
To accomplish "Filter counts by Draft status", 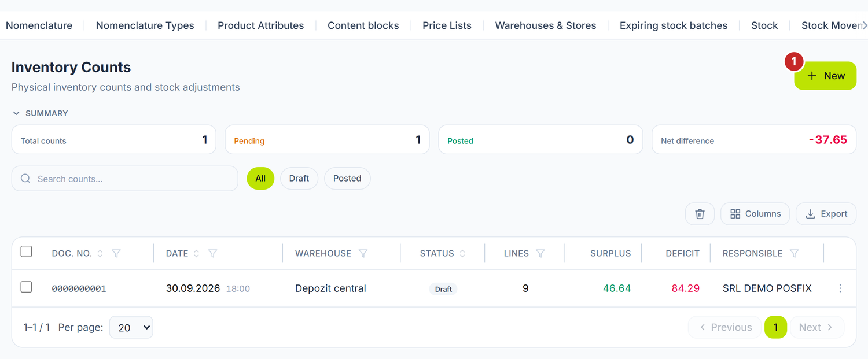I will [299, 179].
